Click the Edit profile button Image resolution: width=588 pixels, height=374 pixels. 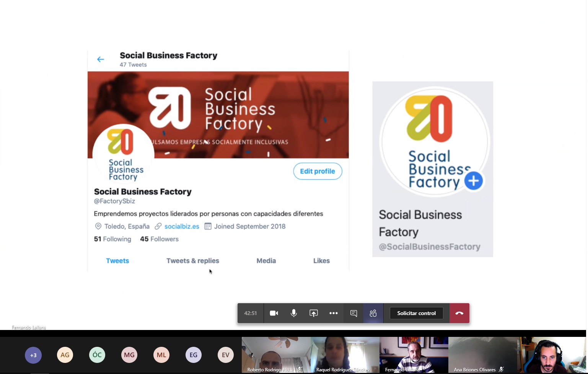point(318,171)
